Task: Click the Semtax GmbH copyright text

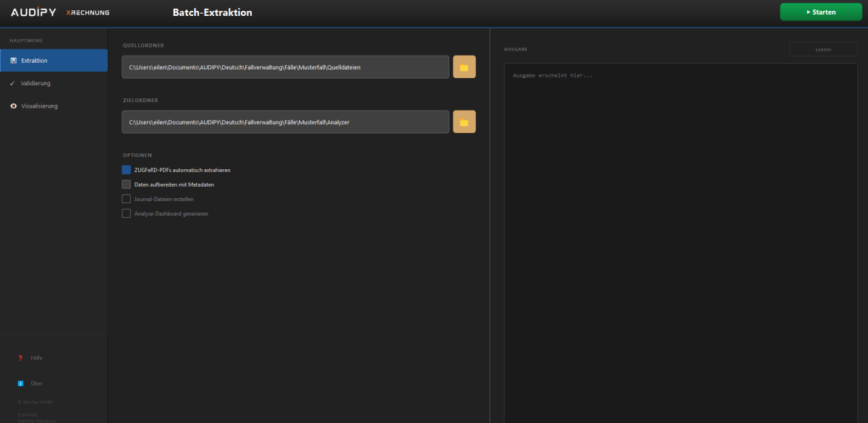Action: (x=35, y=402)
